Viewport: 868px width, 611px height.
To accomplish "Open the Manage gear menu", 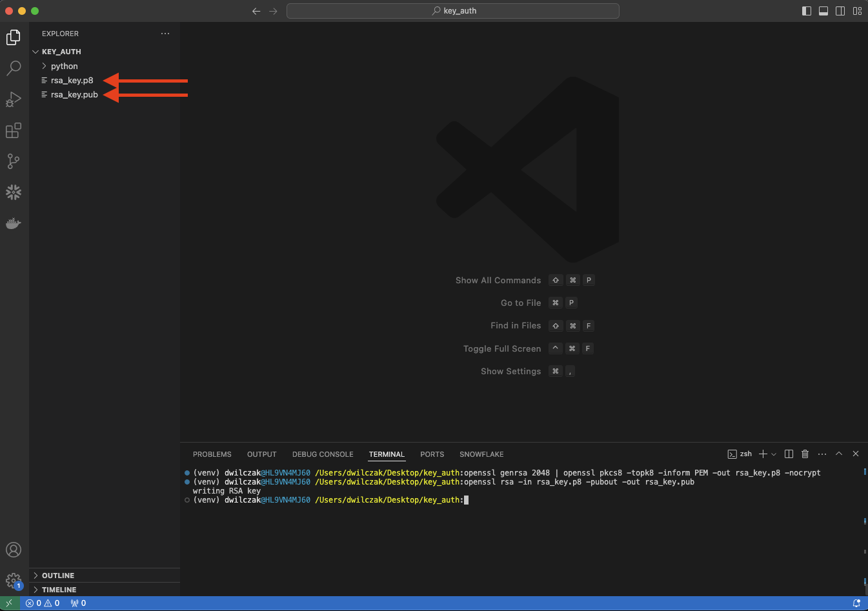I will point(14,581).
